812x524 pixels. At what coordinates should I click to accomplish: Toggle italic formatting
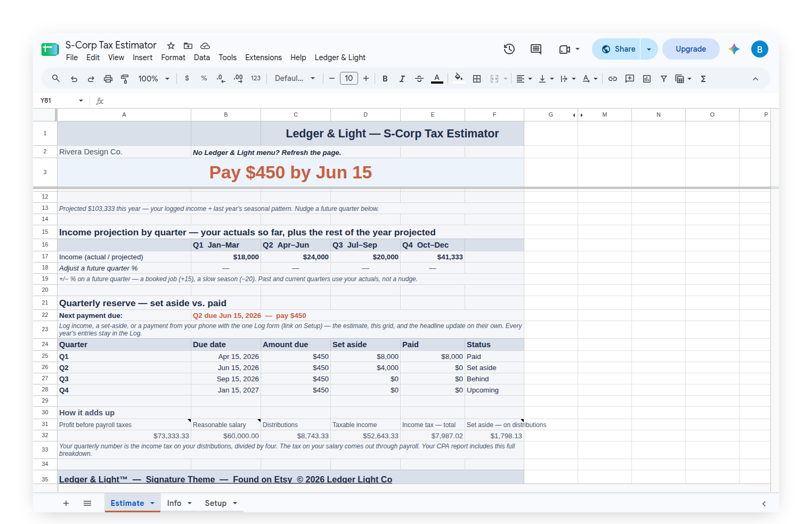402,78
